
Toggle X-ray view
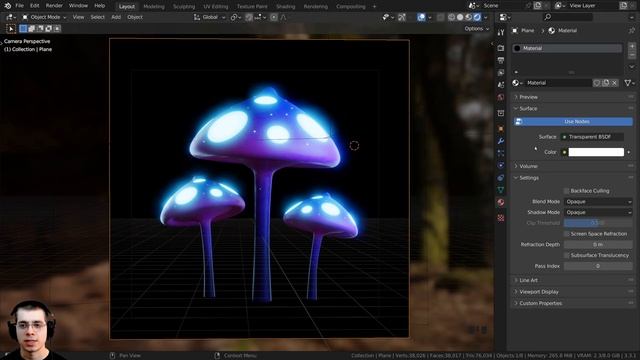pos(440,17)
